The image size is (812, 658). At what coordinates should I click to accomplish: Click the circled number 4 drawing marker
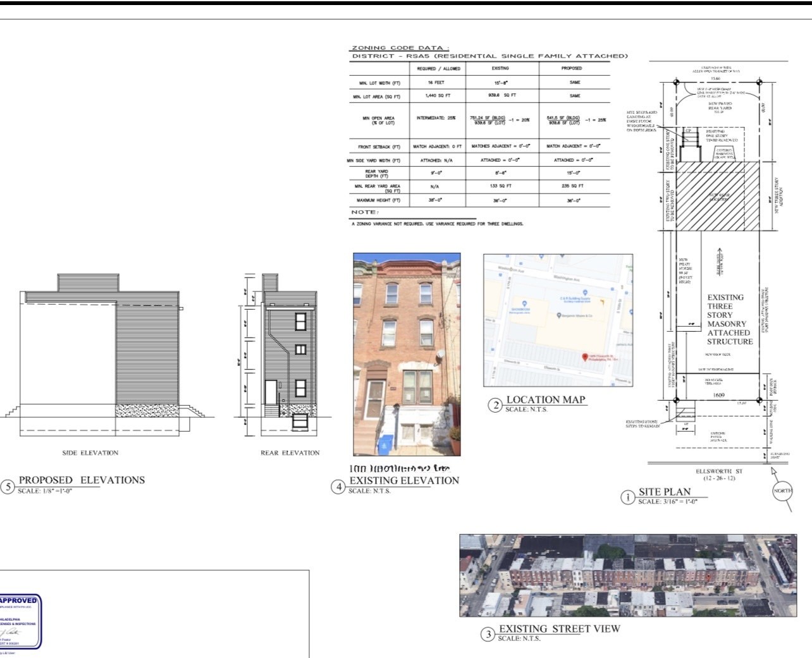(338, 487)
